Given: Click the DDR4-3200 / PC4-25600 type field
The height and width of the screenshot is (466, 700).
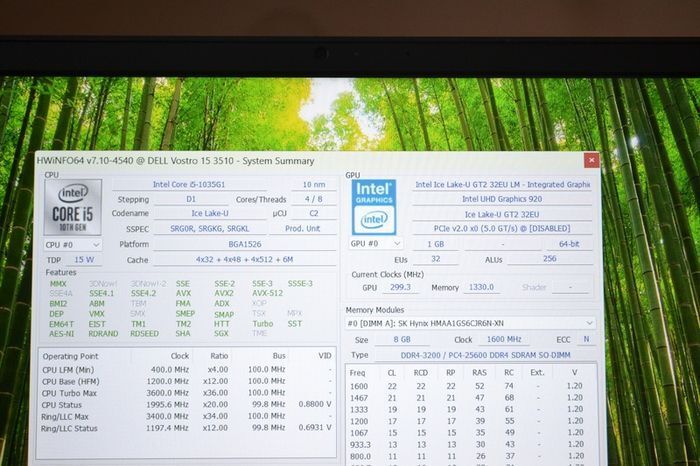Looking at the screenshot, I should [485, 355].
